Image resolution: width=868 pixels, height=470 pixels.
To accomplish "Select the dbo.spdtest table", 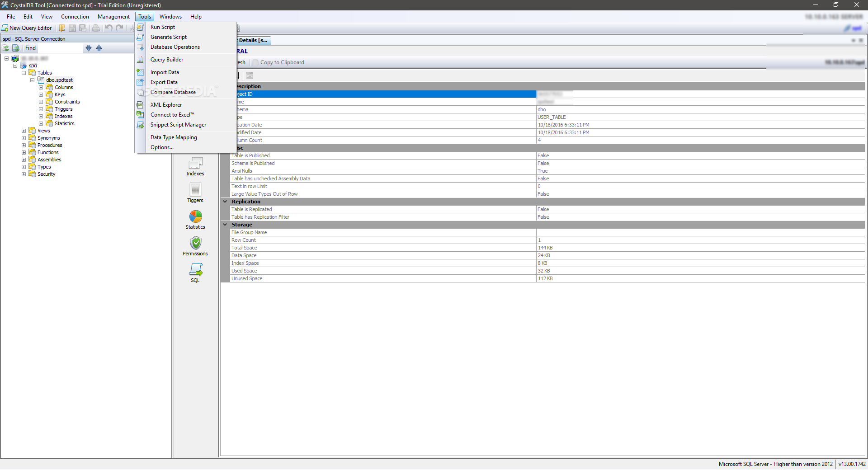I will (x=59, y=80).
